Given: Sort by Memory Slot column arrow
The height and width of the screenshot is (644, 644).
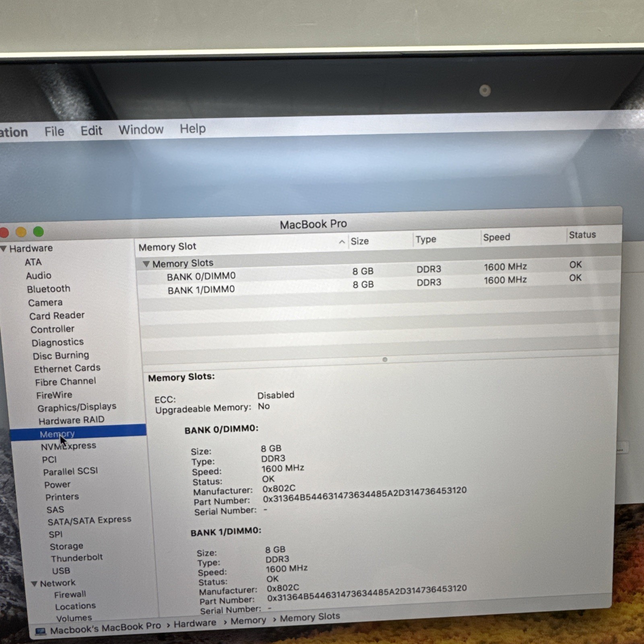Looking at the screenshot, I should point(342,242).
